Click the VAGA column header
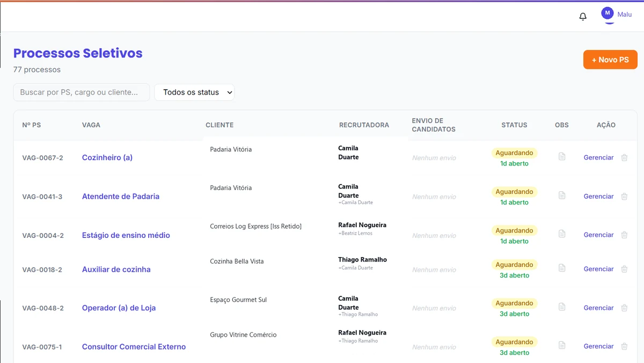Viewport: 644px width, 363px height. click(x=91, y=125)
